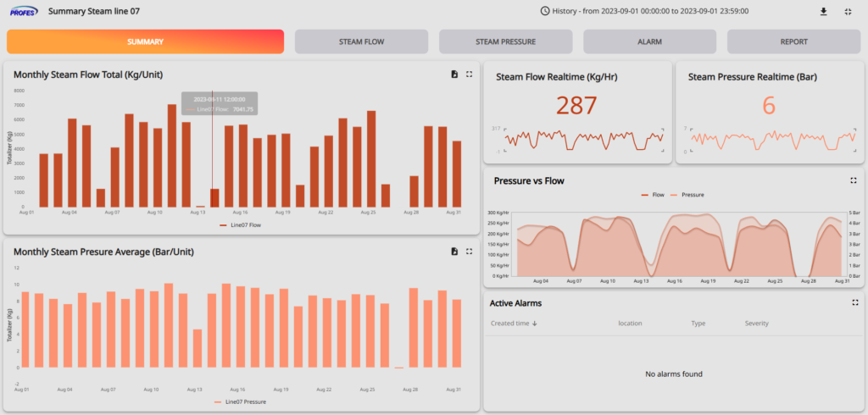Open the REPORT page
The height and width of the screenshot is (415, 868).
(793, 41)
